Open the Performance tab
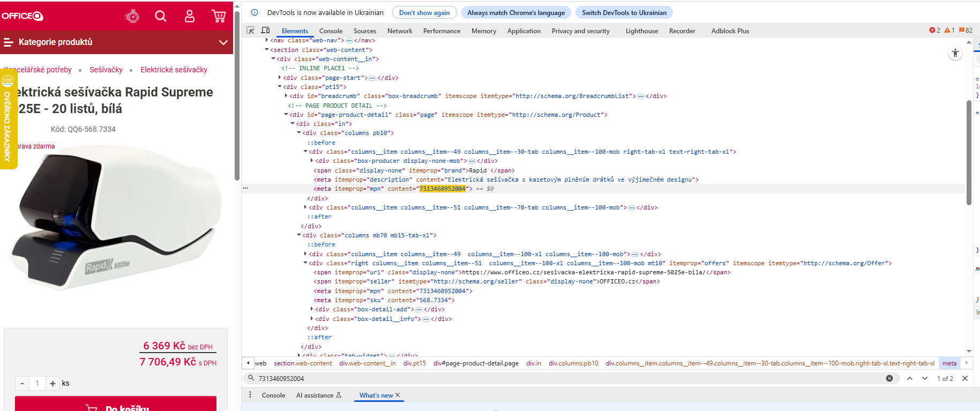The height and width of the screenshot is (411, 980). [442, 31]
